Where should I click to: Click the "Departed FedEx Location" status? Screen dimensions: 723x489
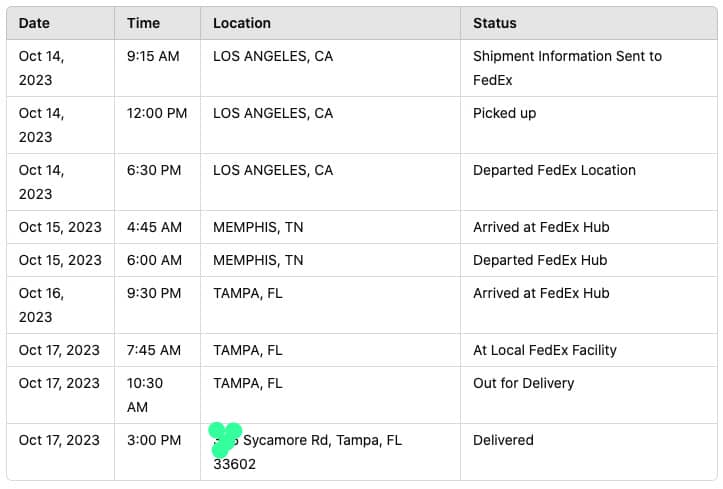pyautogui.click(x=554, y=170)
